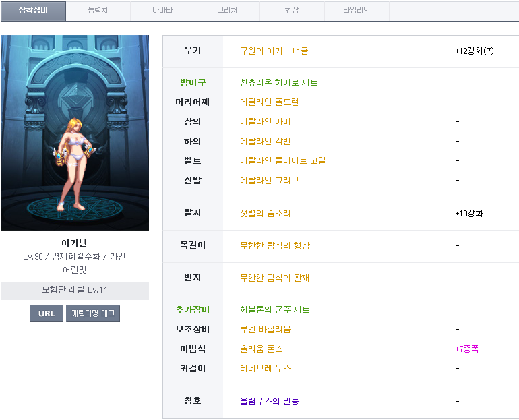Open magic stone 솔리움 폰스

262,349
